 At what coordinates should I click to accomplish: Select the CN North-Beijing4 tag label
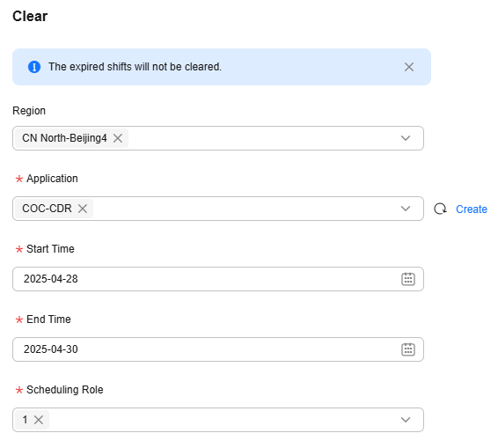pyautogui.click(x=64, y=138)
